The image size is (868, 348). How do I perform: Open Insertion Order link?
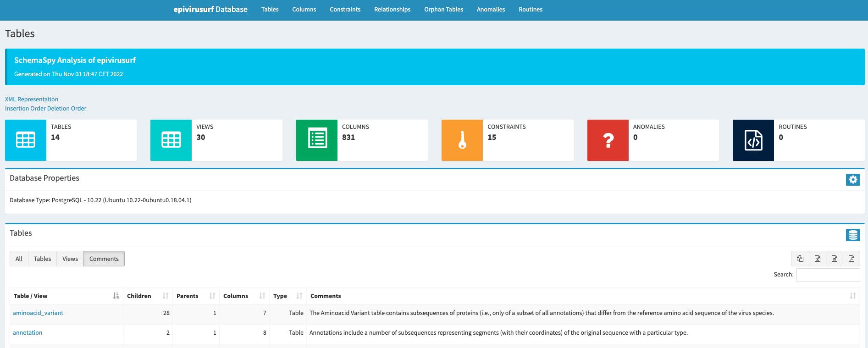pyautogui.click(x=25, y=108)
